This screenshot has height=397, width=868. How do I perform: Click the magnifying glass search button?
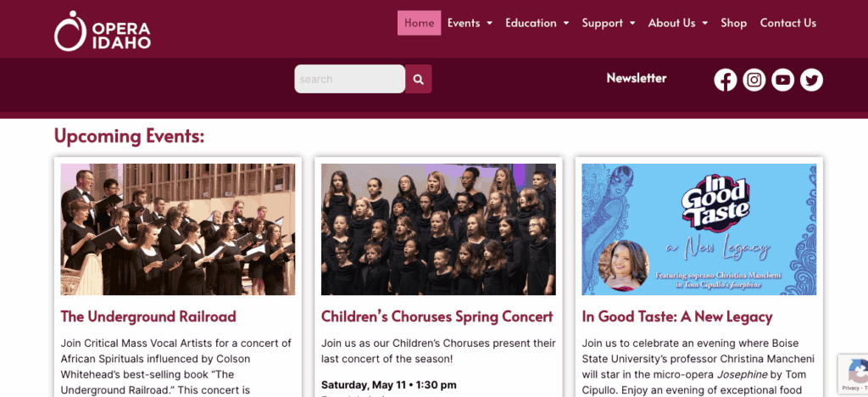coord(418,79)
